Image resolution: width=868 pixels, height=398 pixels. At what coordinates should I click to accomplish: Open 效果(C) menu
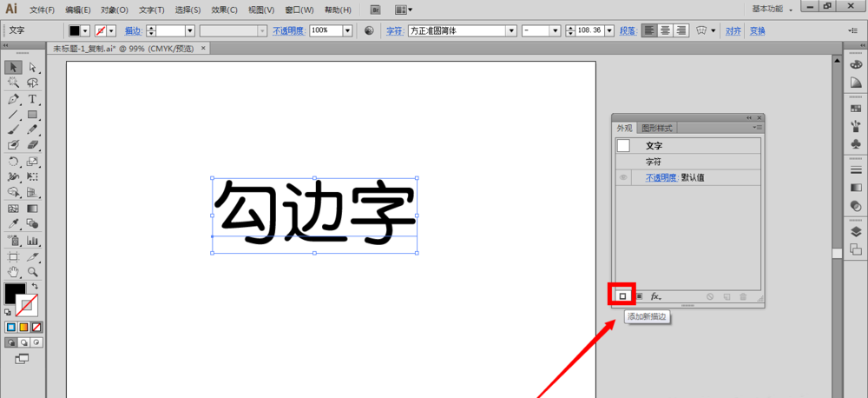pos(225,10)
